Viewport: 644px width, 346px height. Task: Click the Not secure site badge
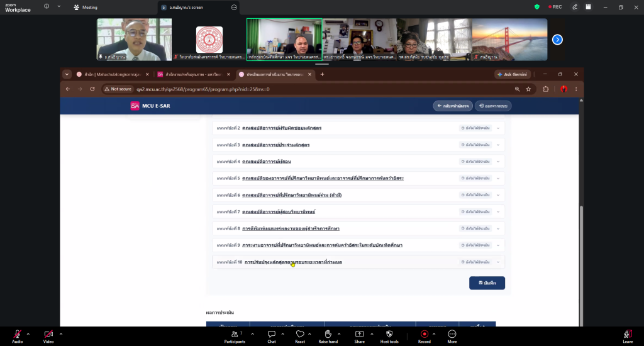(118, 89)
